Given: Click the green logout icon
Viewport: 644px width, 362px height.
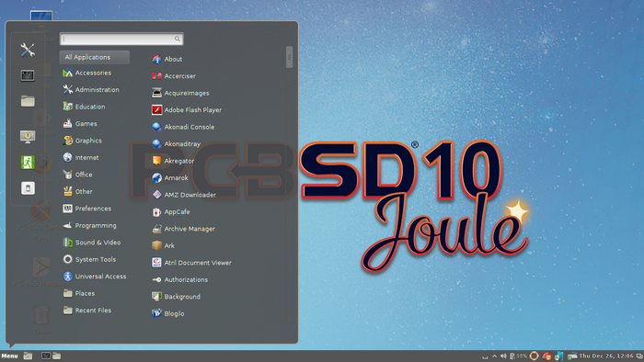Looking at the screenshot, I should [x=28, y=163].
